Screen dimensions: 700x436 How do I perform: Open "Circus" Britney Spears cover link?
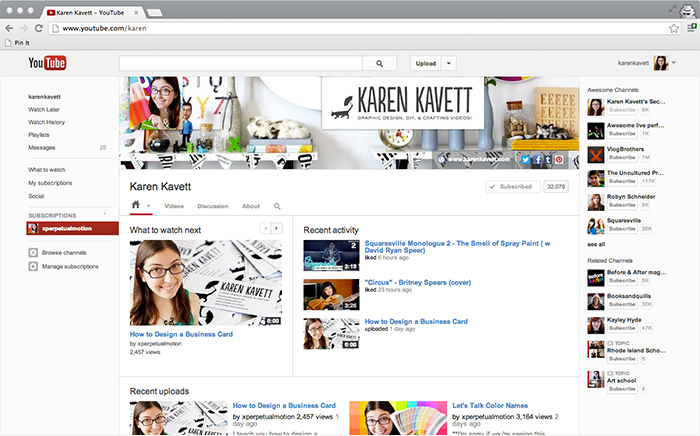418,282
